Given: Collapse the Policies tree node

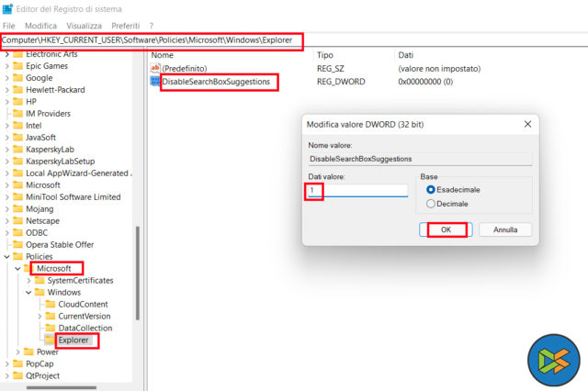Looking at the screenshot, I should click(x=6, y=257).
